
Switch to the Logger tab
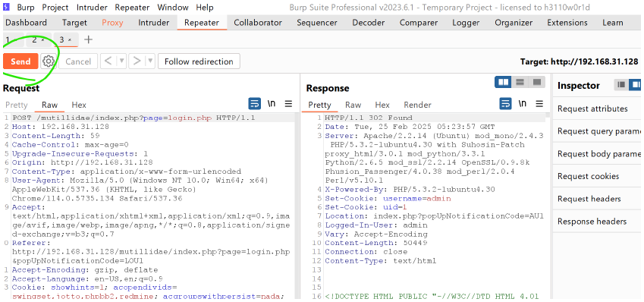(x=466, y=23)
